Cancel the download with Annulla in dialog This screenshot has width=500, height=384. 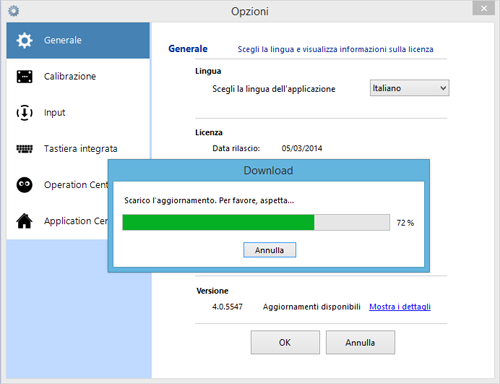[269, 250]
